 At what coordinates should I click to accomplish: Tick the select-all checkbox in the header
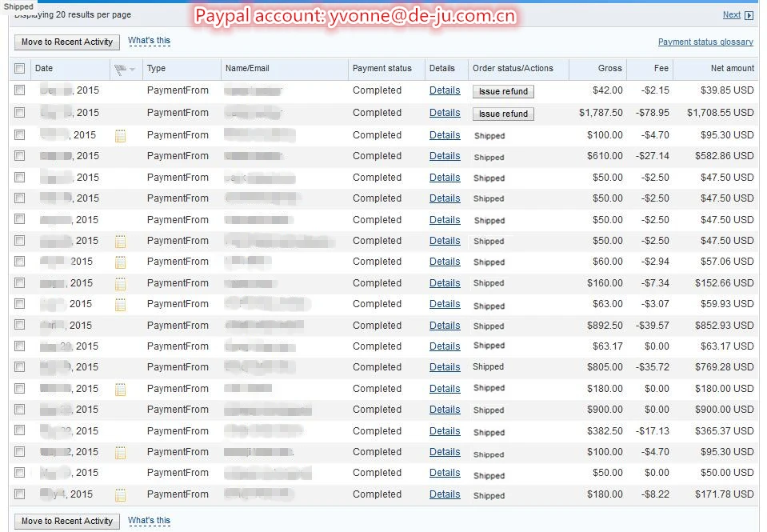(x=19, y=69)
